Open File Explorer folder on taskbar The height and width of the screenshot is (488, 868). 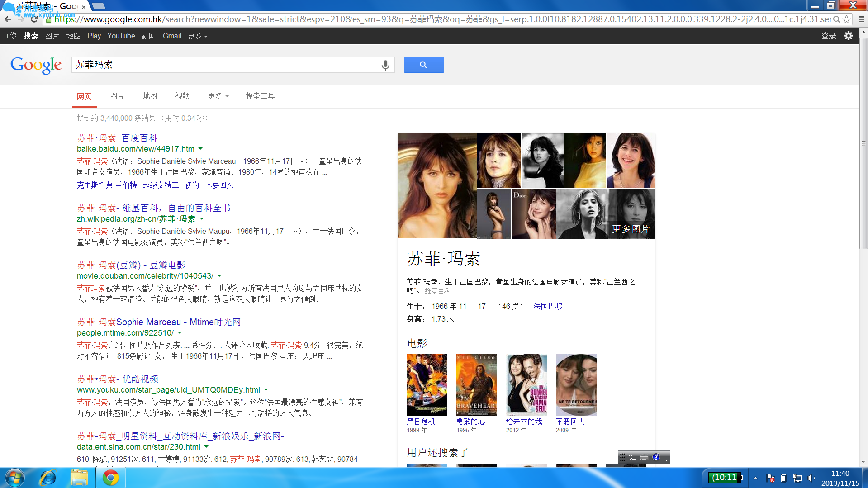click(79, 478)
